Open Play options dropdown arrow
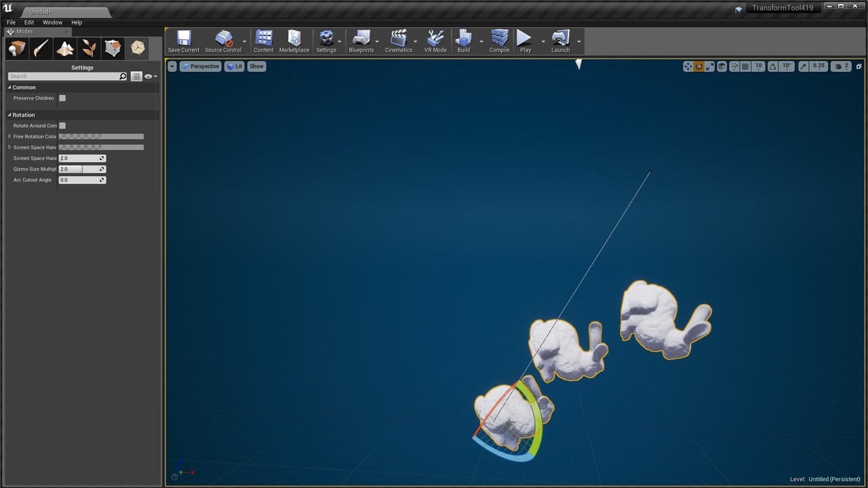 pos(542,41)
